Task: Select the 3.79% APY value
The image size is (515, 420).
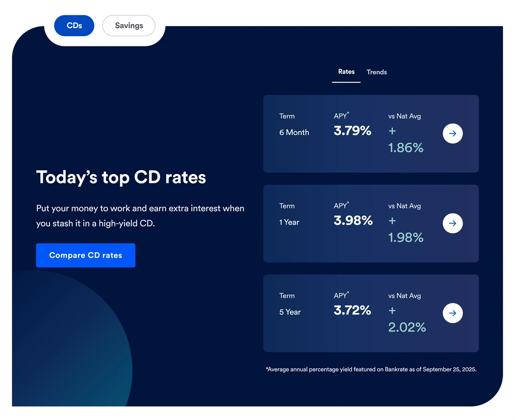Action: click(x=352, y=131)
